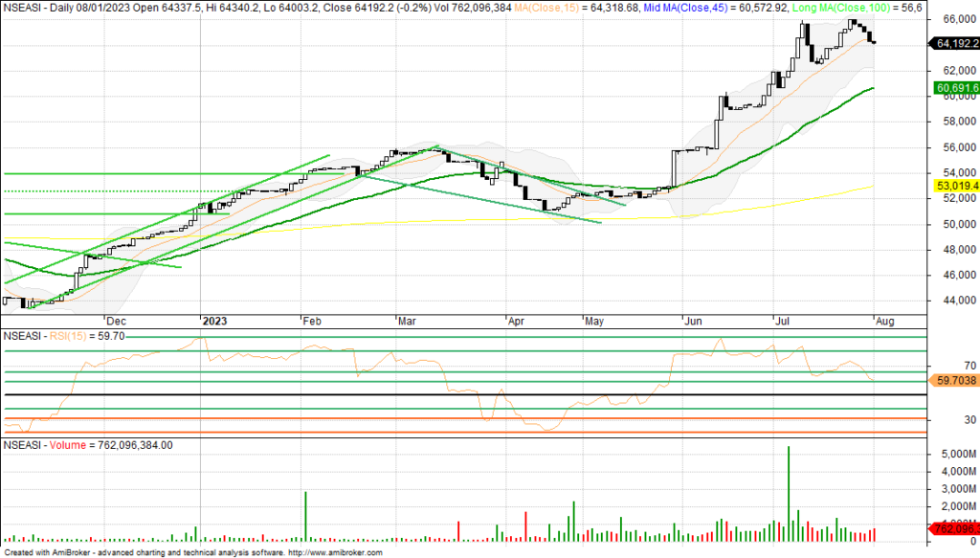
Task: Click the red 762,096 volume value tag
Action: 953,528
